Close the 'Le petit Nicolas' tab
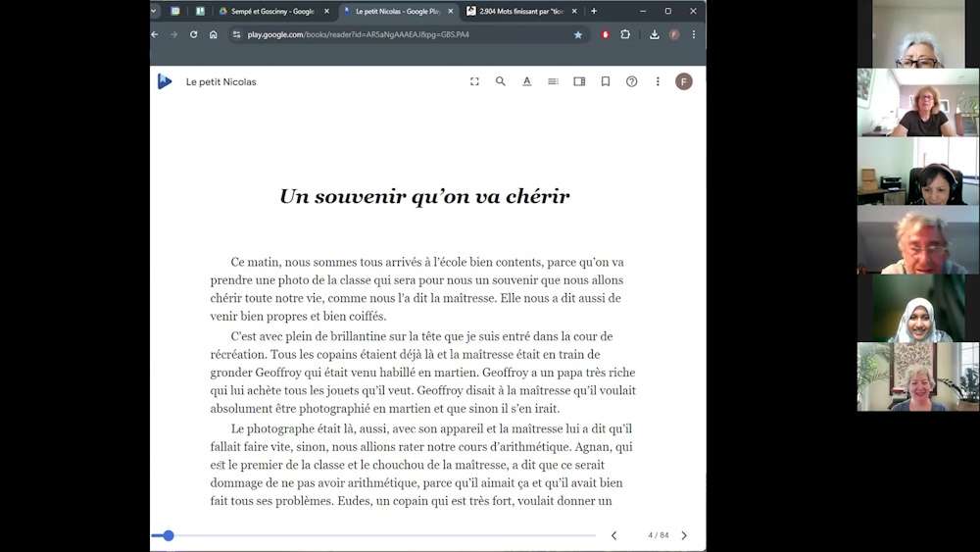The width and height of the screenshot is (980, 552). tap(451, 11)
